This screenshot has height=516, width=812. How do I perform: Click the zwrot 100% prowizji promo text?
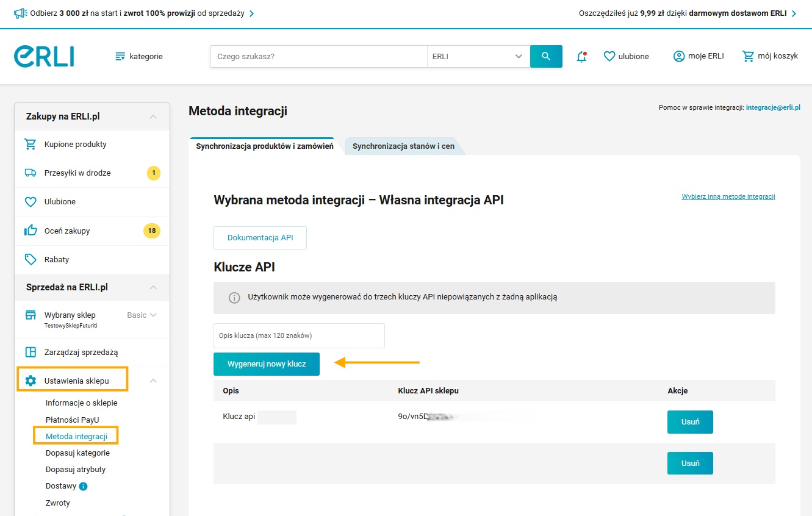pyautogui.click(x=160, y=13)
